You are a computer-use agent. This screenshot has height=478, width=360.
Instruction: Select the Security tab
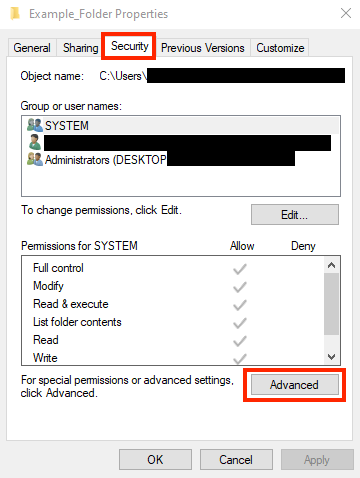[x=129, y=46]
